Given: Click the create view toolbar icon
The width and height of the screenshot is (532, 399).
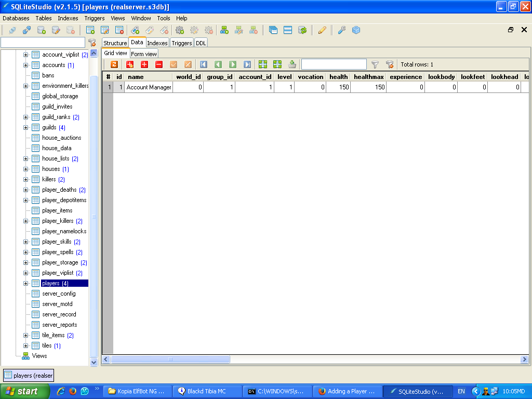Looking at the screenshot, I should [x=224, y=30].
